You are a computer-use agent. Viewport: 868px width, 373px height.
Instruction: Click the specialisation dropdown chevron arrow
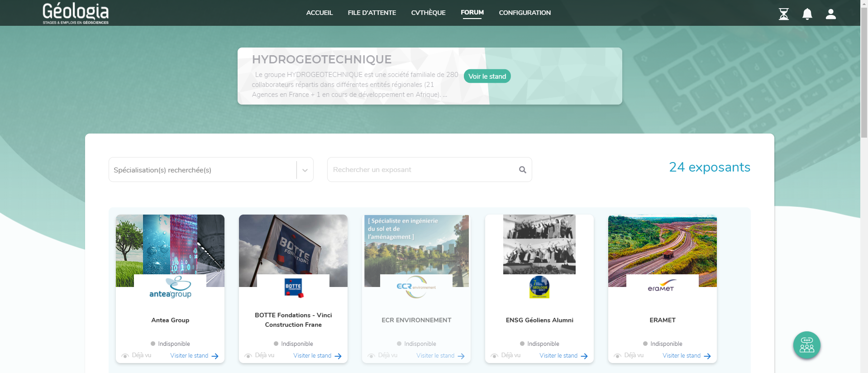pos(305,170)
